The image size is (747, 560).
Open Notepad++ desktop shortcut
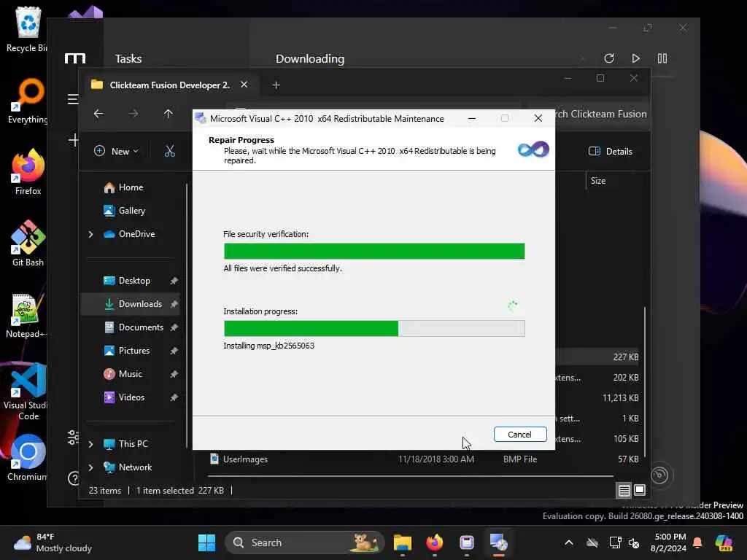click(x=26, y=315)
